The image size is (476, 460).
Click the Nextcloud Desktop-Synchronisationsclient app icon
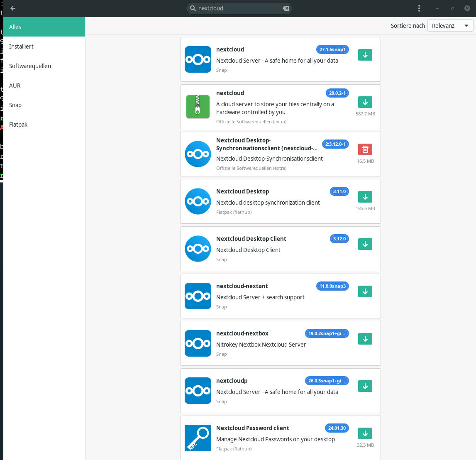(198, 154)
